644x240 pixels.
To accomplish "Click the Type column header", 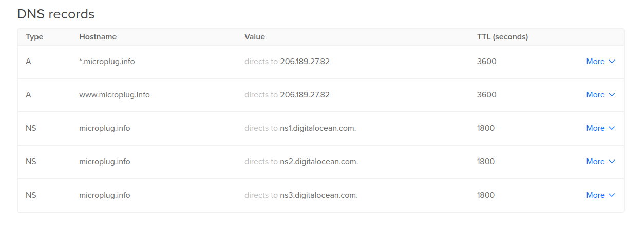I will (34, 37).
